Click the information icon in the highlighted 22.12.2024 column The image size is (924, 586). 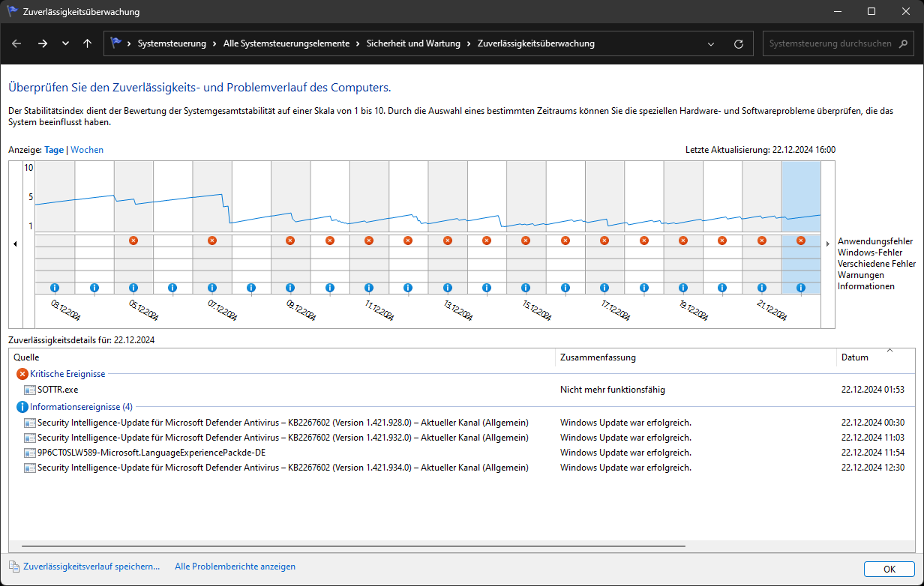pos(801,288)
